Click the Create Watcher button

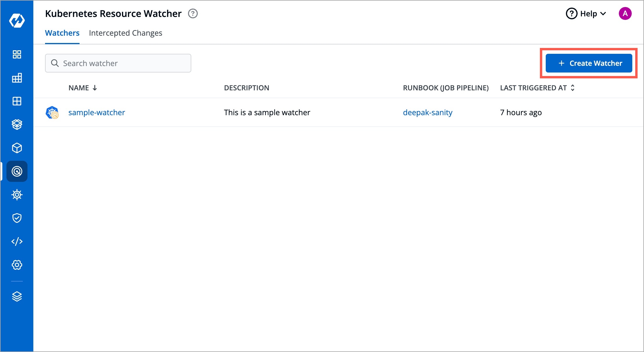click(589, 63)
